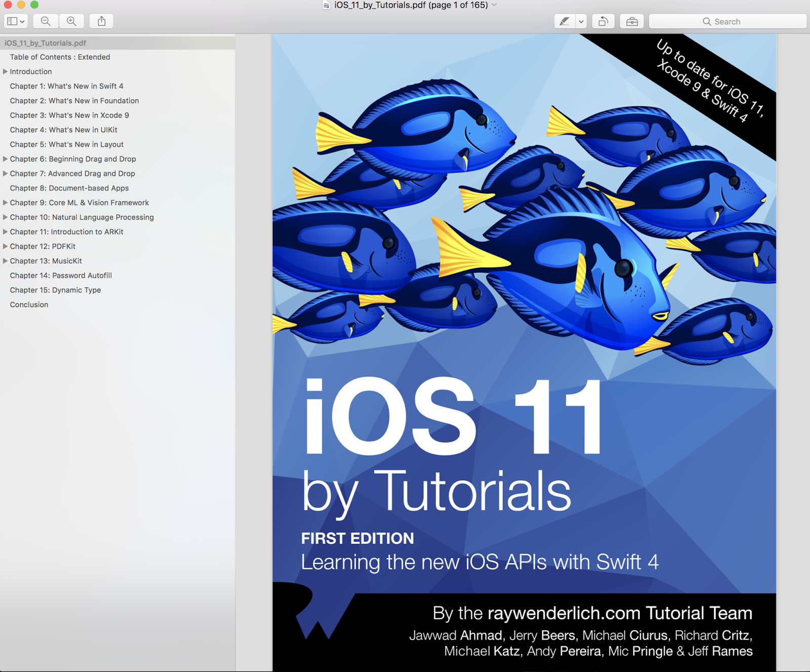Jump to the Conclusion section

tap(29, 305)
